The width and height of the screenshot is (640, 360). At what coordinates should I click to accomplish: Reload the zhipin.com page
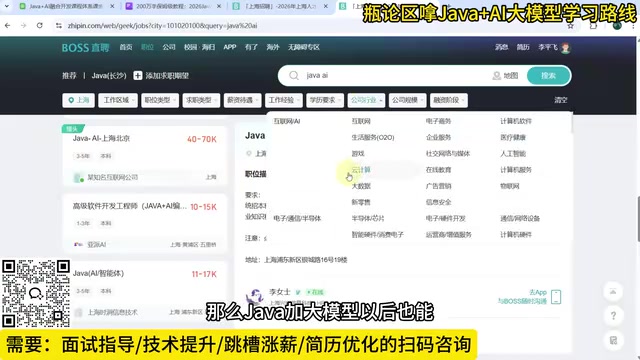40,25
